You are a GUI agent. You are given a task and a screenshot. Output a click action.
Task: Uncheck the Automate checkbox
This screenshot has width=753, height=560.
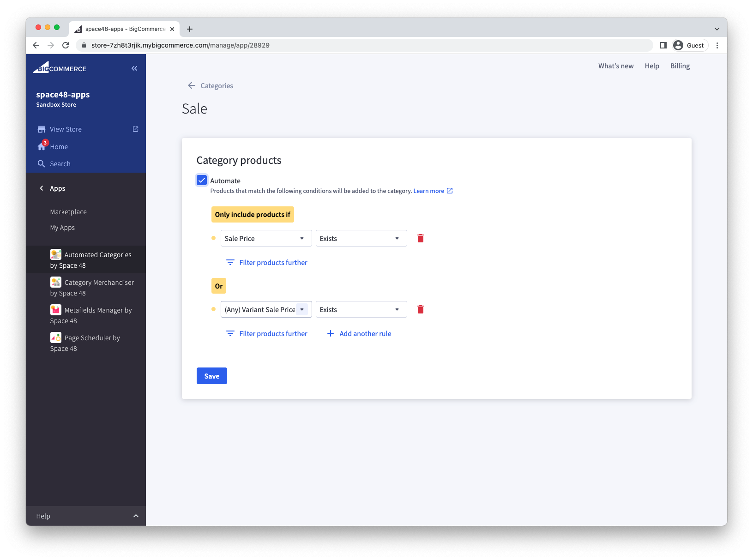click(x=202, y=180)
